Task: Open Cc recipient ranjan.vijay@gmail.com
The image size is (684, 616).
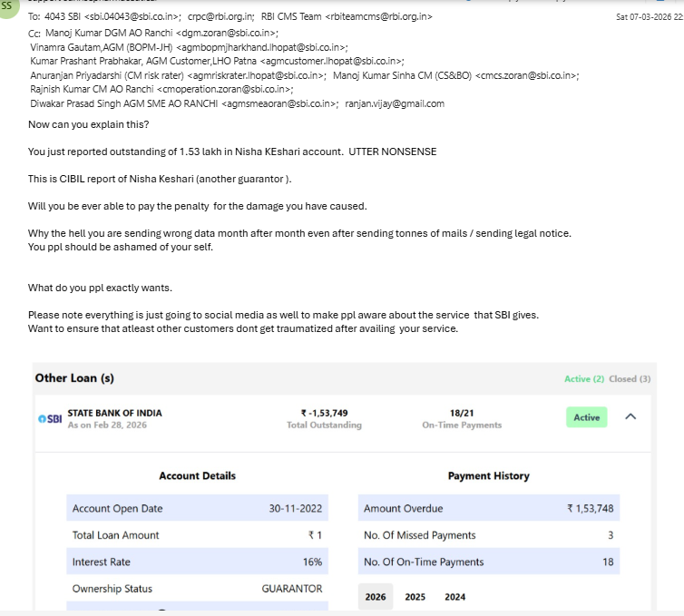Action: pyautogui.click(x=395, y=103)
